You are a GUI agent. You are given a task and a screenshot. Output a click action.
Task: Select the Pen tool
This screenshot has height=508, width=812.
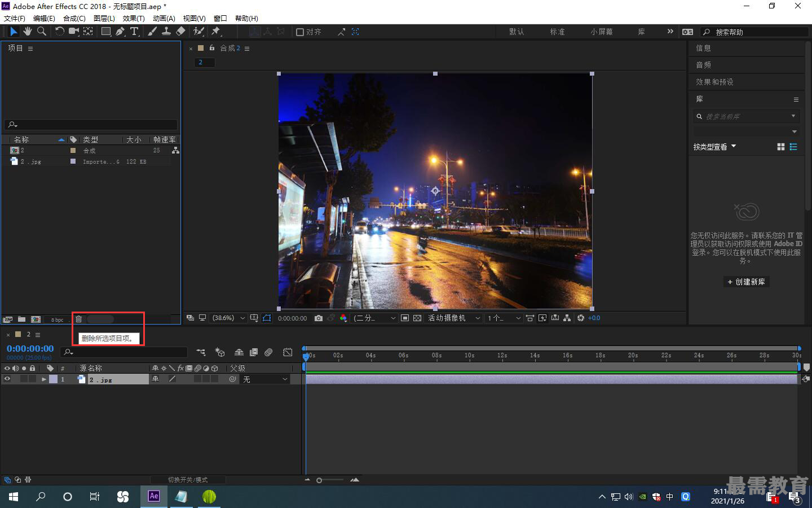point(120,32)
